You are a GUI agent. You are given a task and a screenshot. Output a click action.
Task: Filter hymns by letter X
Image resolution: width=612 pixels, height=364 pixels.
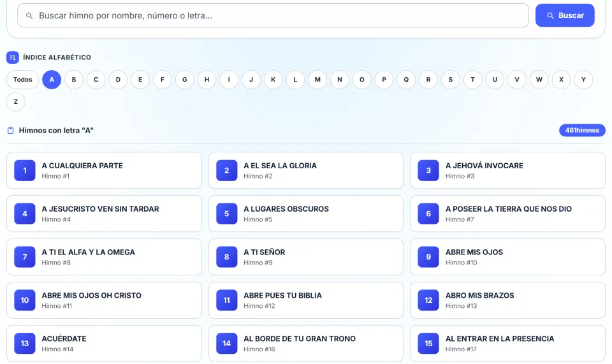pos(562,80)
